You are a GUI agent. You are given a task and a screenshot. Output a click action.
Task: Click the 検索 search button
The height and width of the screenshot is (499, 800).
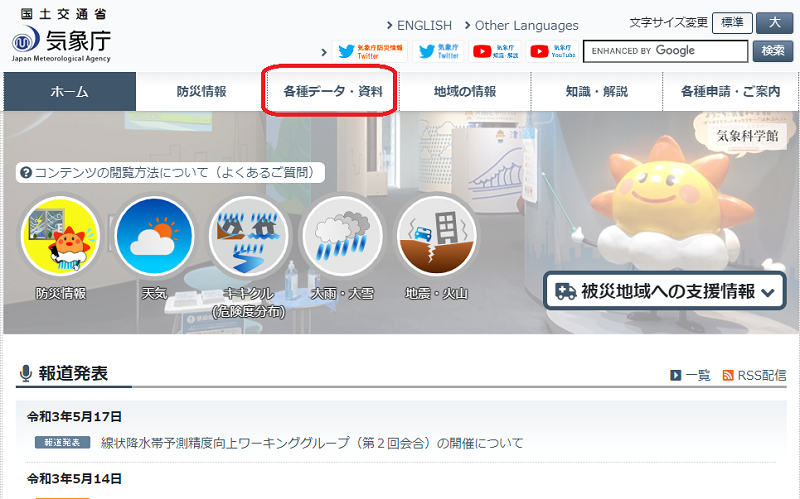click(x=772, y=51)
